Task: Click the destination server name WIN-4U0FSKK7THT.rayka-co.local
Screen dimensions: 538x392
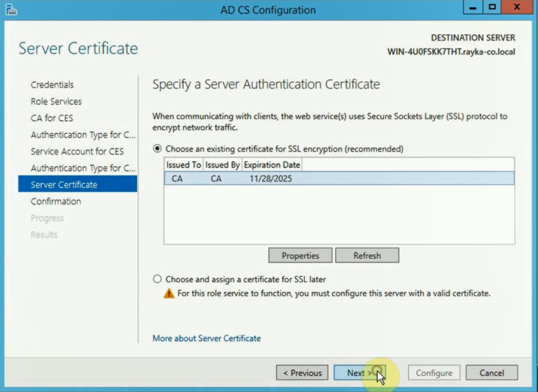Action: 451,52
